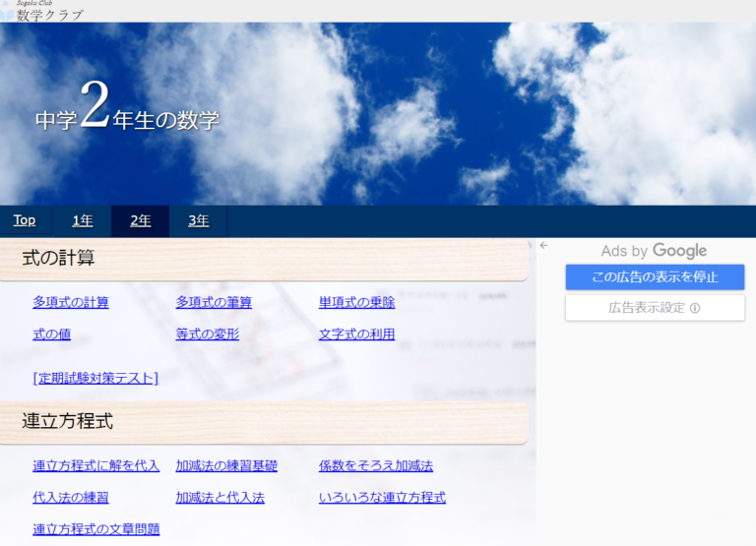Viewport: 756px width, 546px height.
Task: Open 係数をそろえ加減法 link
Action: tap(376, 465)
